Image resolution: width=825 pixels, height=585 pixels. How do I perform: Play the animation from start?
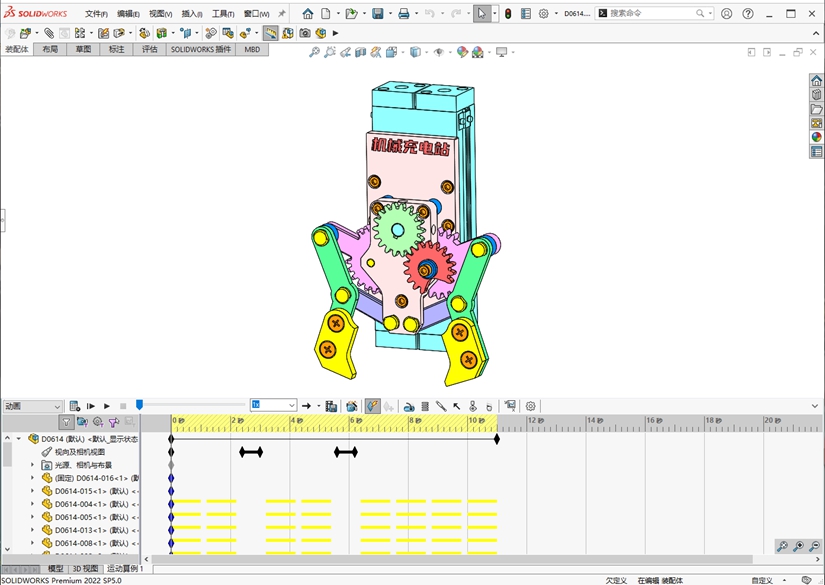click(x=90, y=406)
